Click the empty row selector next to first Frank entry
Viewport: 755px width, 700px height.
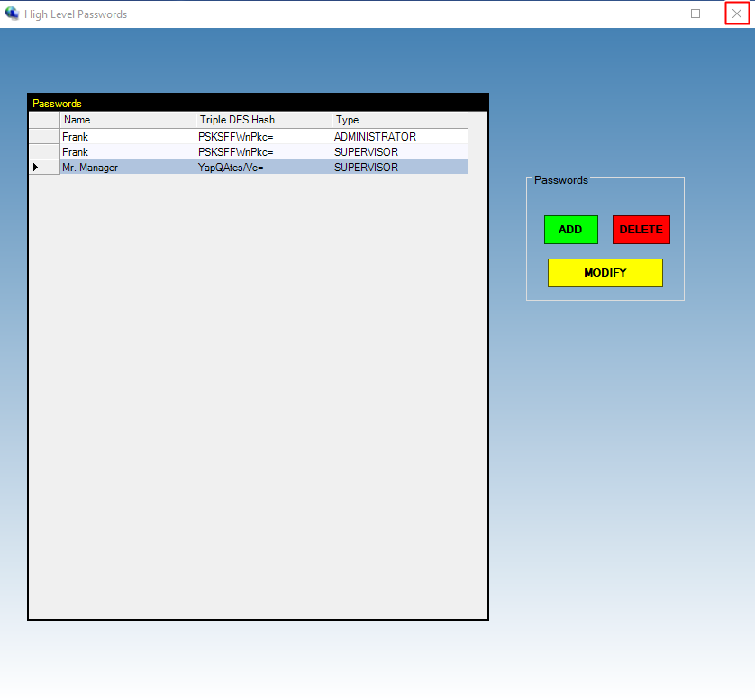(x=43, y=136)
